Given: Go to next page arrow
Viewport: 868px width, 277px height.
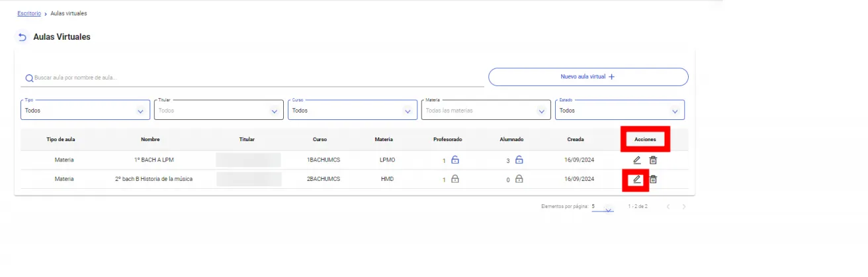Looking at the screenshot, I should pos(684,207).
